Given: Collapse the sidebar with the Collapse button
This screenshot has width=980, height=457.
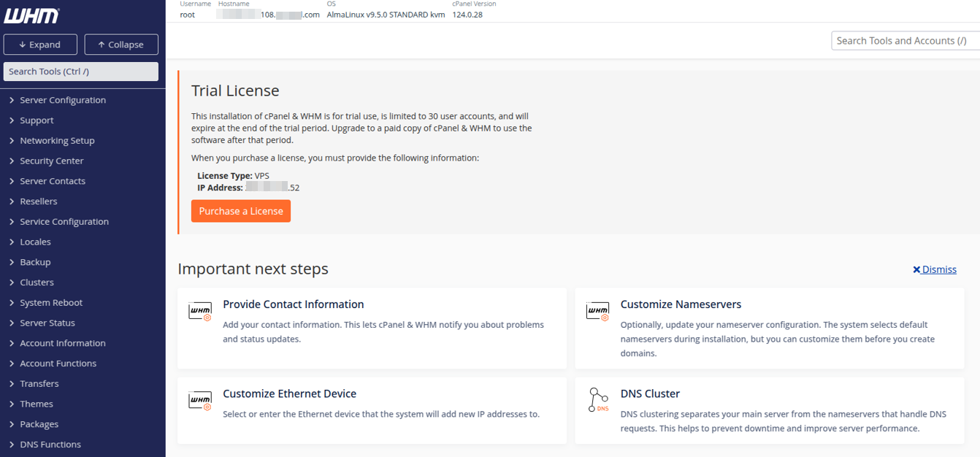Looking at the screenshot, I should pos(121,44).
